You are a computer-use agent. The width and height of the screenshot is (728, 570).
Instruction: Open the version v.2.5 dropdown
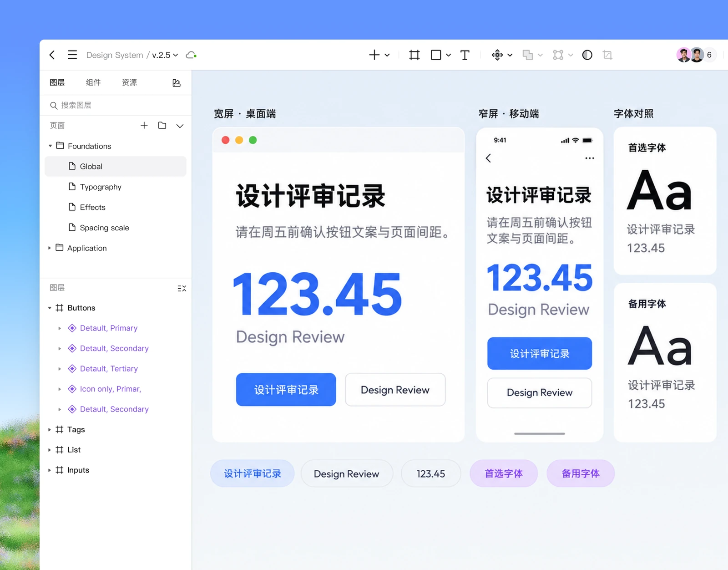coord(165,55)
